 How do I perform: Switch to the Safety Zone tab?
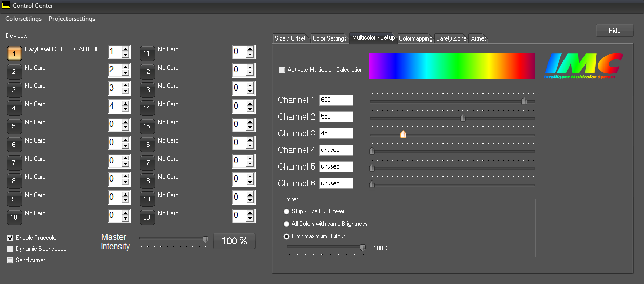451,38
